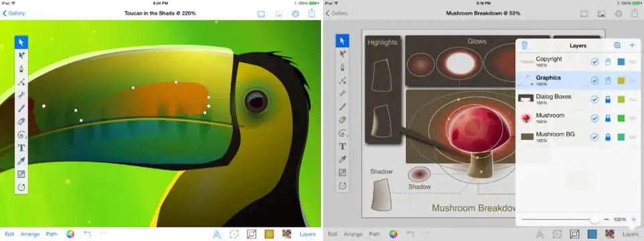Image resolution: width=644 pixels, height=241 pixels.
Task: Decrease layer opacity with the minus button
Action: coord(607,220)
